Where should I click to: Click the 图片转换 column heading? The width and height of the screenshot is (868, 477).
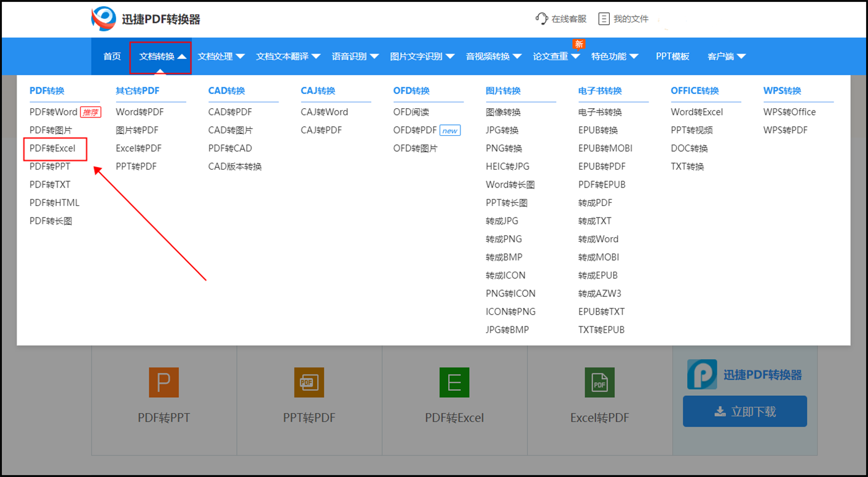coord(503,91)
